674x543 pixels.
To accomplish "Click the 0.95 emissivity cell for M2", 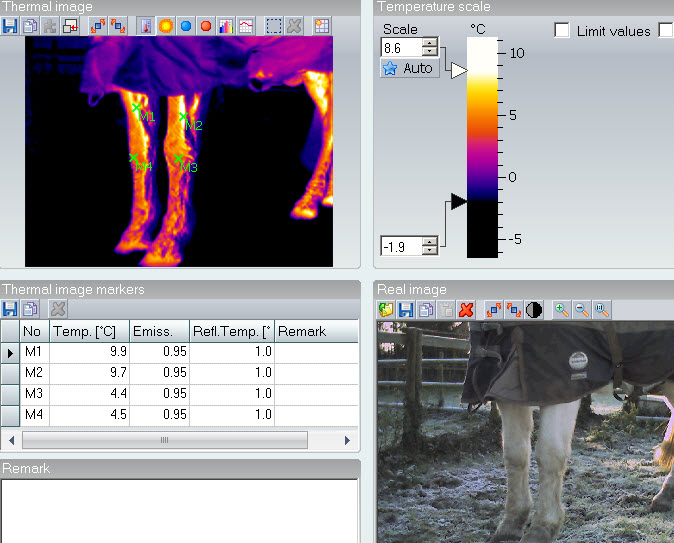I will [159, 374].
